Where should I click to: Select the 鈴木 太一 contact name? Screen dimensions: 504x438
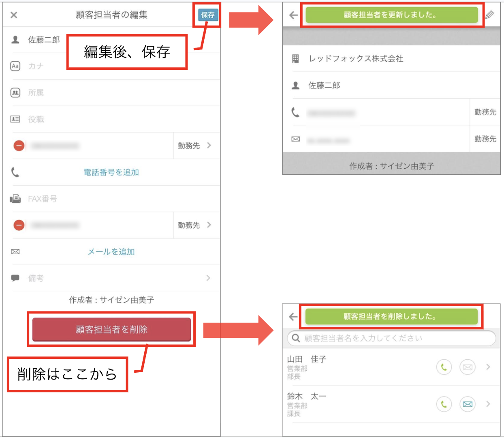pyautogui.click(x=307, y=396)
